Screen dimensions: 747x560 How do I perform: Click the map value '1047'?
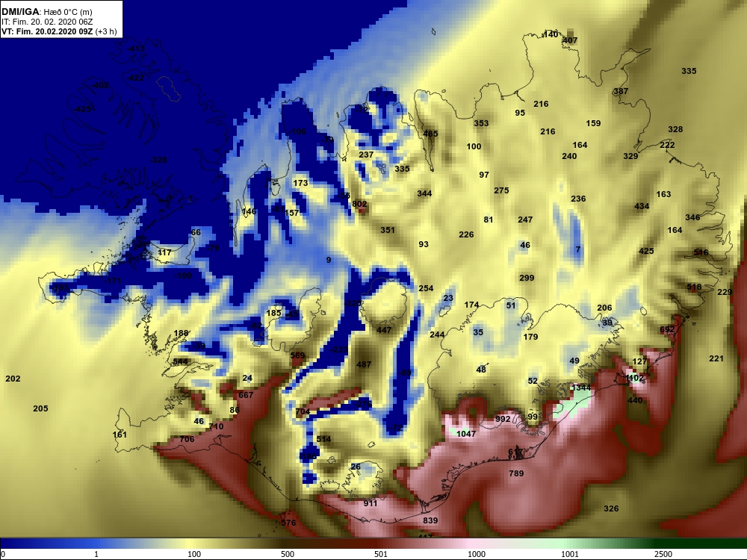pos(466,434)
